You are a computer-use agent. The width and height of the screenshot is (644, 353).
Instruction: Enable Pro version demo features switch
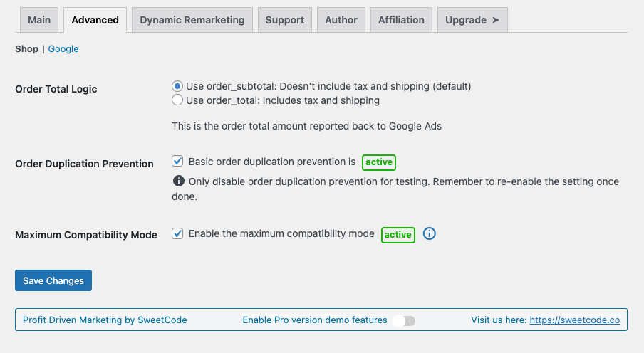point(404,320)
